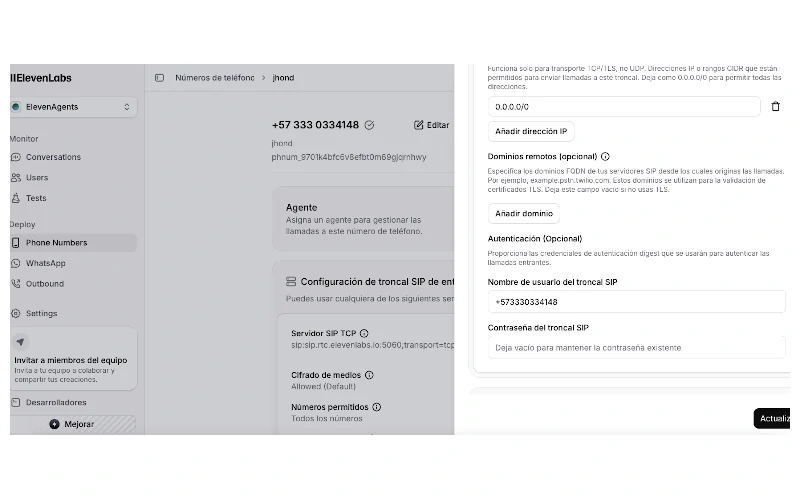This screenshot has width=800, height=500.
Task: Open Cifrado de medios info icon
Action: pyautogui.click(x=369, y=375)
